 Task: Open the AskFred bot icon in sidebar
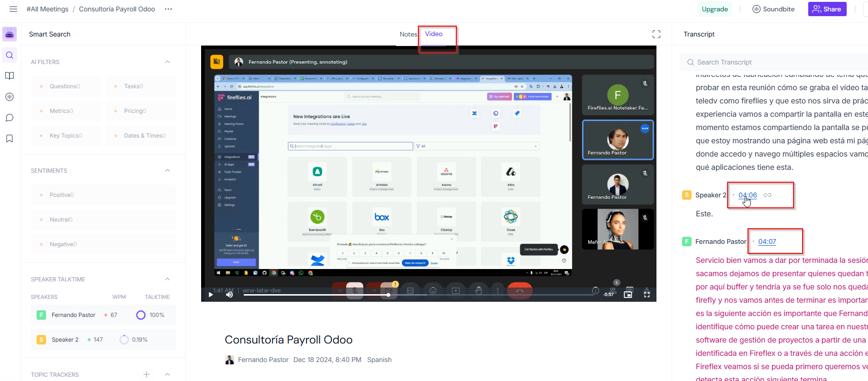(x=9, y=35)
